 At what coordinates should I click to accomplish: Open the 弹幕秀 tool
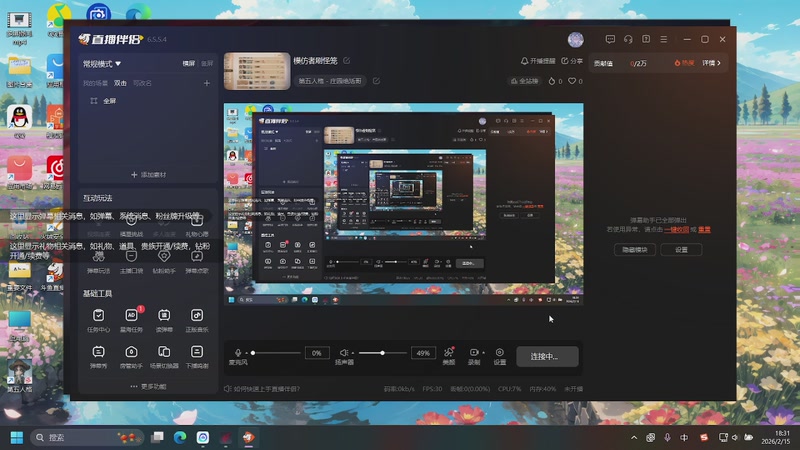click(98, 356)
